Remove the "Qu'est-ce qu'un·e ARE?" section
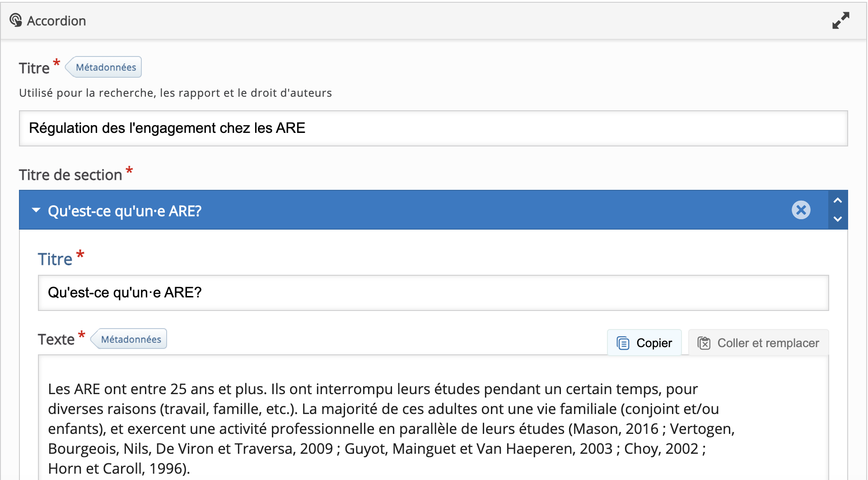The height and width of the screenshot is (480, 868). point(801,210)
